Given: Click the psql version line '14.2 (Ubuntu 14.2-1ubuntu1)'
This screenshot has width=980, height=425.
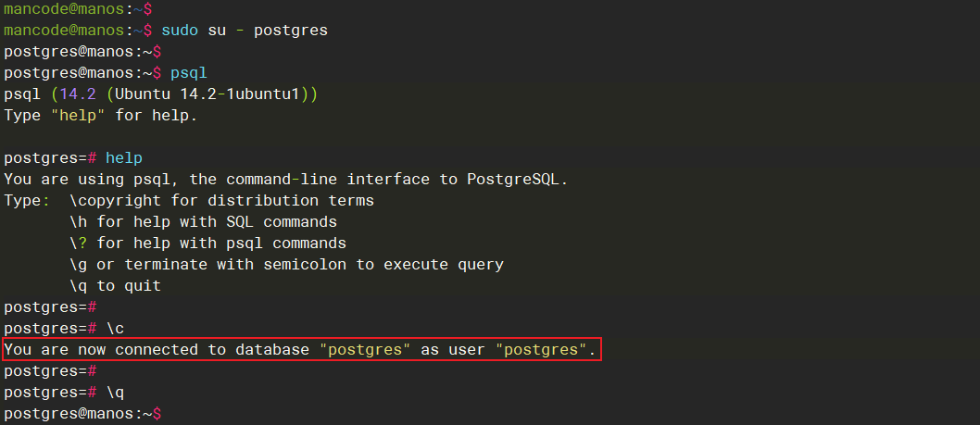Looking at the screenshot, I should point(193,94).
